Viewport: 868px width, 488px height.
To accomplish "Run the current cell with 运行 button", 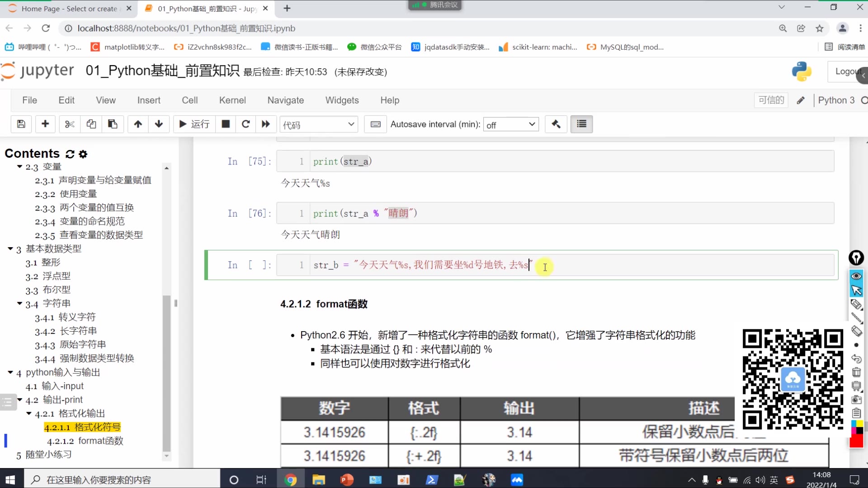I will click(x=194, y=124).
